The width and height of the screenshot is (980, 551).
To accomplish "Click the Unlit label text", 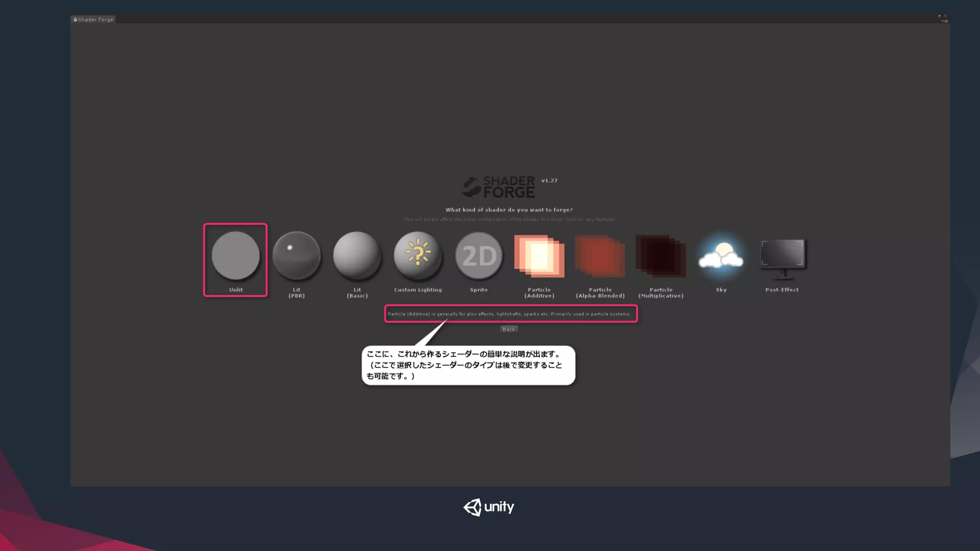I will tap(236, 290).
